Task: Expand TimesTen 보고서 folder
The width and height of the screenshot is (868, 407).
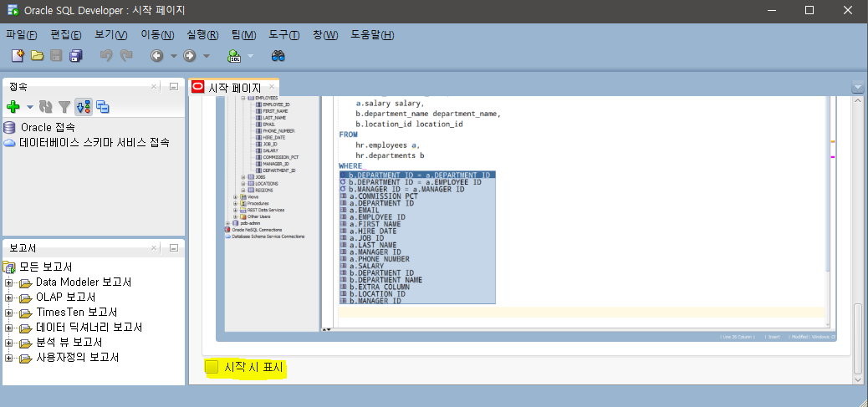Action: pos(9,313)
